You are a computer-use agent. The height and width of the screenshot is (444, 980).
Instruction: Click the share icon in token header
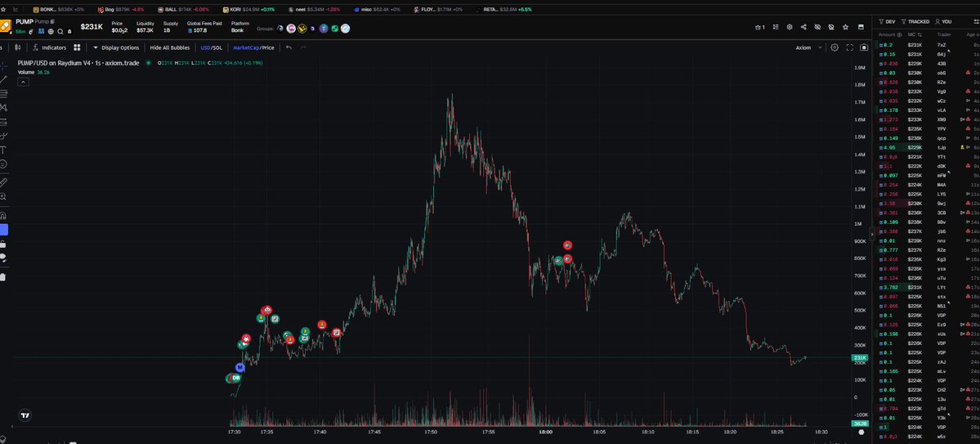click(803, 27)
